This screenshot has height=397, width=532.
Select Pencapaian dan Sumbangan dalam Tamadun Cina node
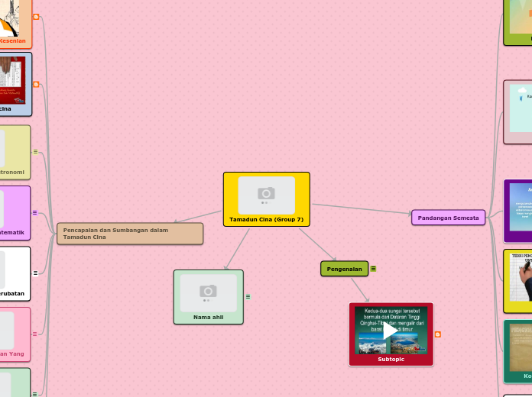click(130, 234)
